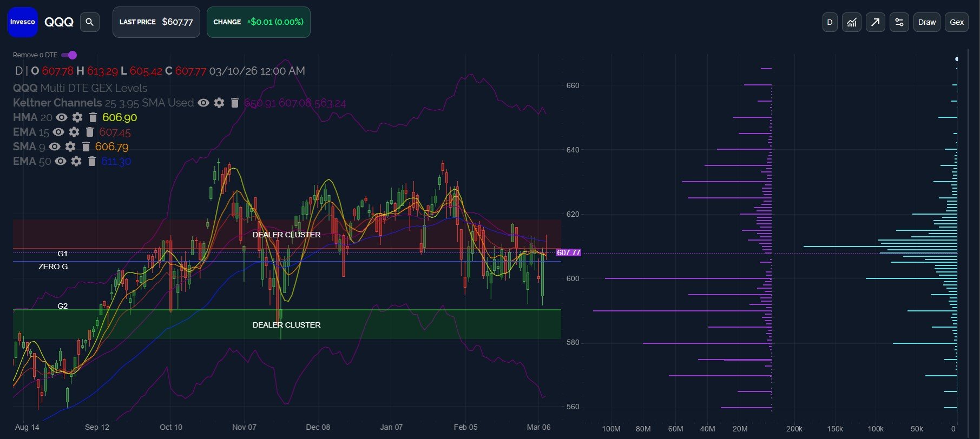This screenshot has height=439, width=980.
Task: Click the QQQ ticker symbol
Action: point(59,22)
